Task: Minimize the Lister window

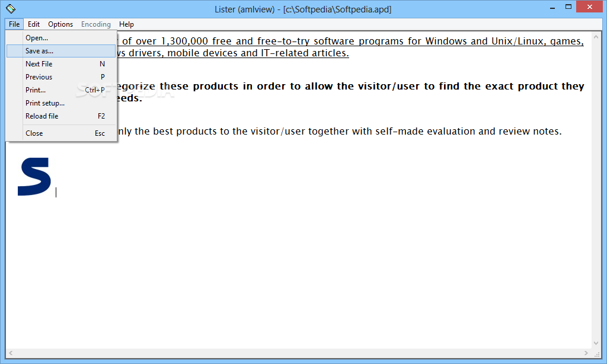Action: click(x=552, y=7)
